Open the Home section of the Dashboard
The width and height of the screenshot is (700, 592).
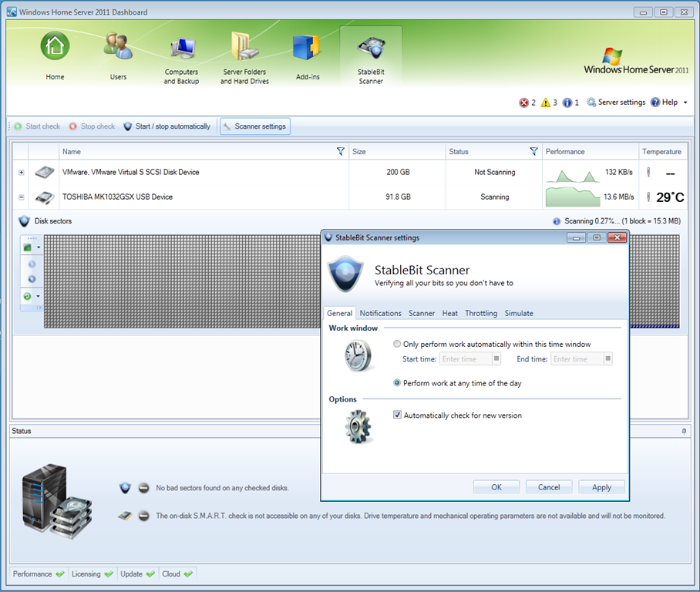55,55
